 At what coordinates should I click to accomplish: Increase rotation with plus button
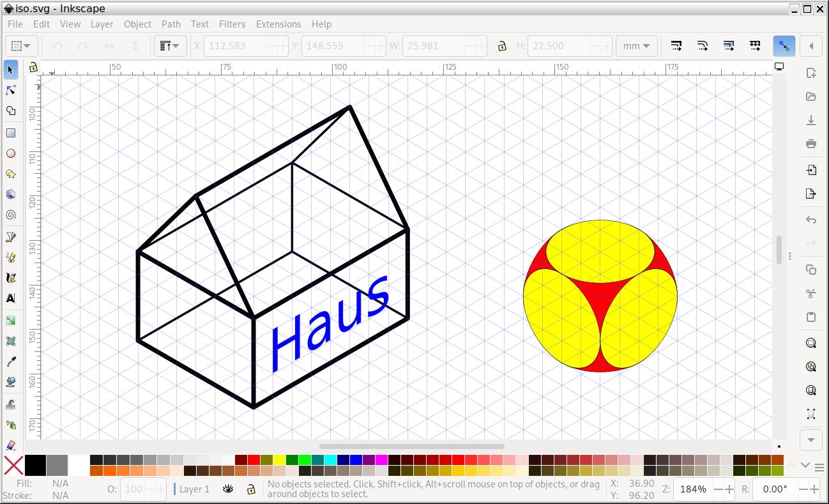coord(814,489)
